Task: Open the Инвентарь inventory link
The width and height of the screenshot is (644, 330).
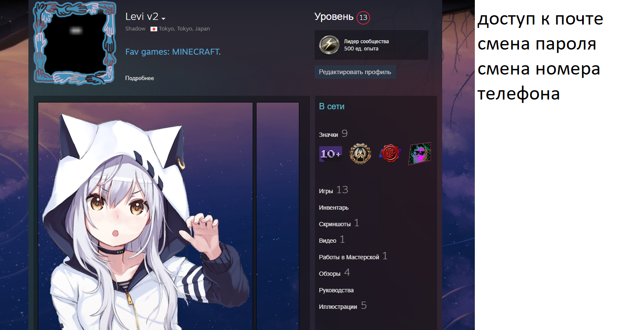Action: 334,208
